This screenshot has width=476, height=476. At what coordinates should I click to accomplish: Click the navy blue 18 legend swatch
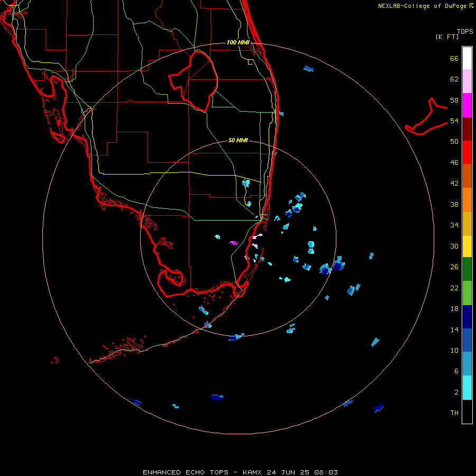pos(467,317)
